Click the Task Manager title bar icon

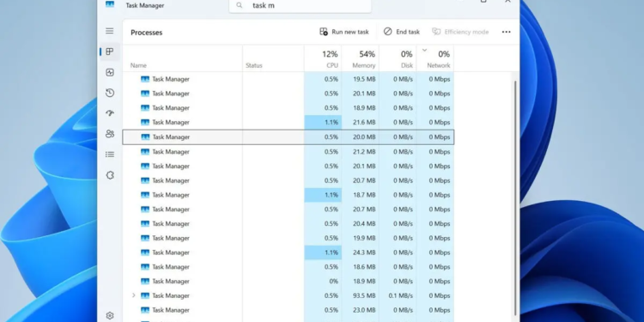pos(110,4)
